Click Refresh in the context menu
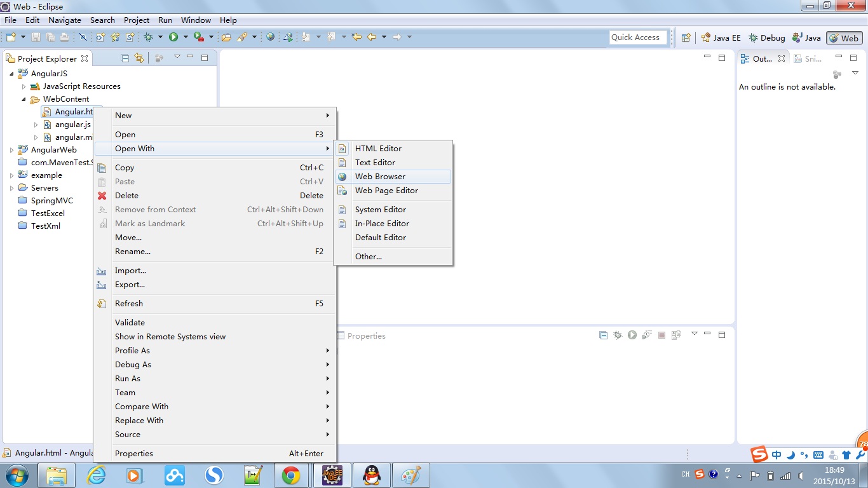The width and height of the screenshot is (868, 488). tap(215, 304)
